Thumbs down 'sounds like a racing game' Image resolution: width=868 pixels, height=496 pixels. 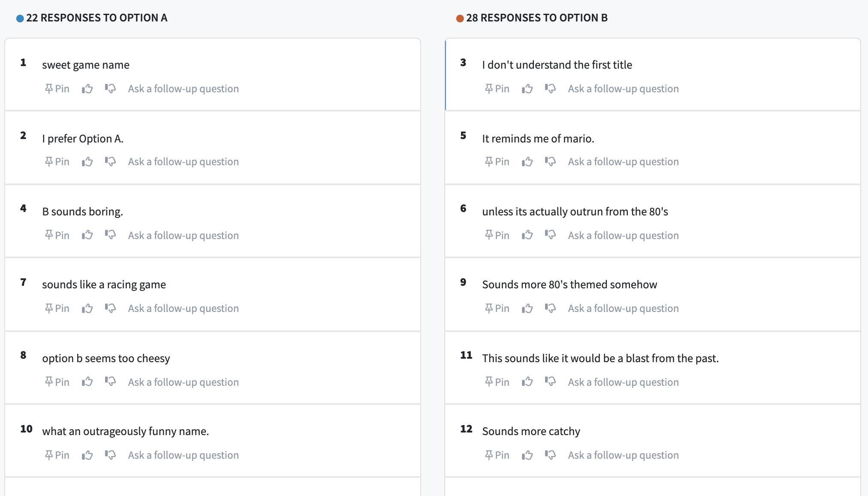pyautogui.click(x=110, y=308)
